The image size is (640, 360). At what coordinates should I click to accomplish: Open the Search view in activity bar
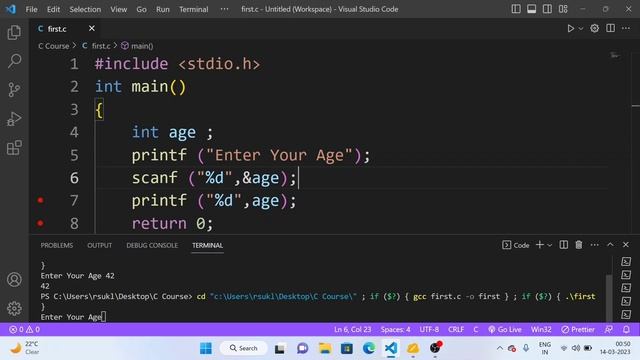[14, 61]
